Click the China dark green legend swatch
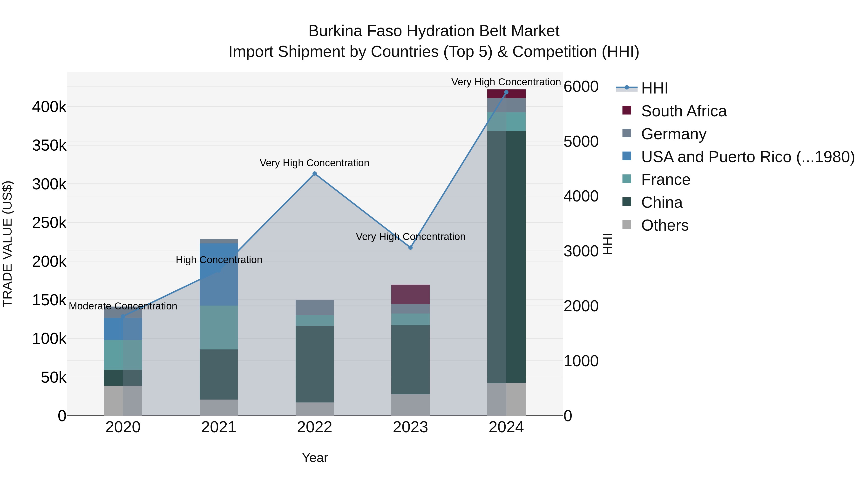The height and width of the screenshot is (488, 868). click(x=627, y=202)
